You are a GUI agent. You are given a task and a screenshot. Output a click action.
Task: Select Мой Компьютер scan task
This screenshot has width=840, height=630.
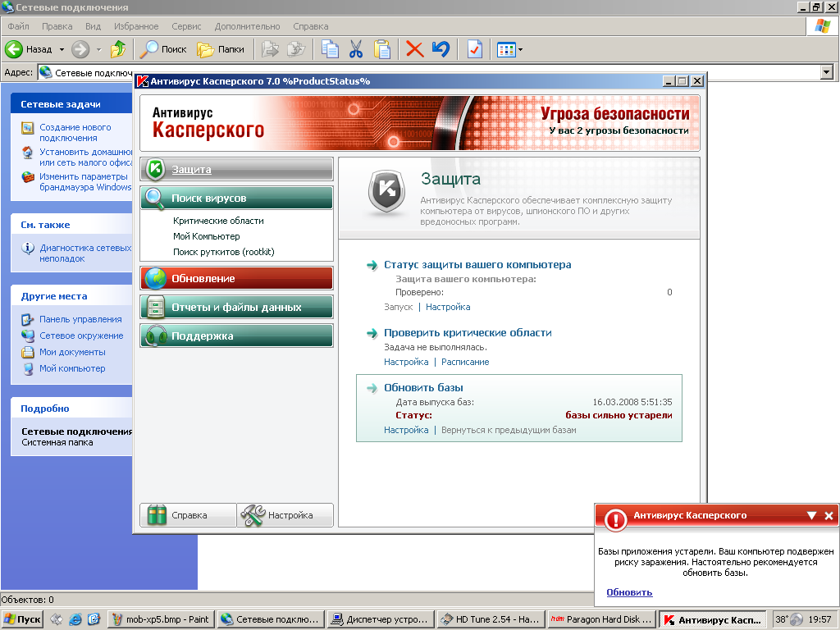tap(206, 236)
